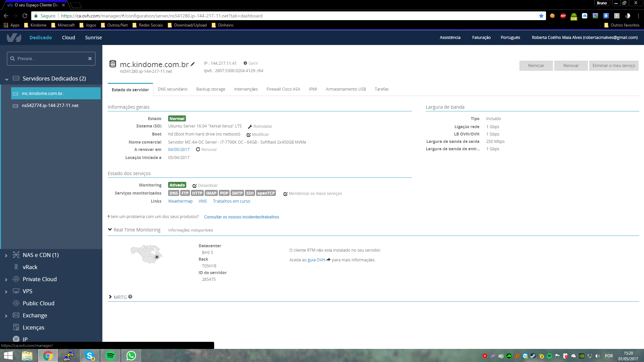Open Skype from the taskbar

(90, 356)
